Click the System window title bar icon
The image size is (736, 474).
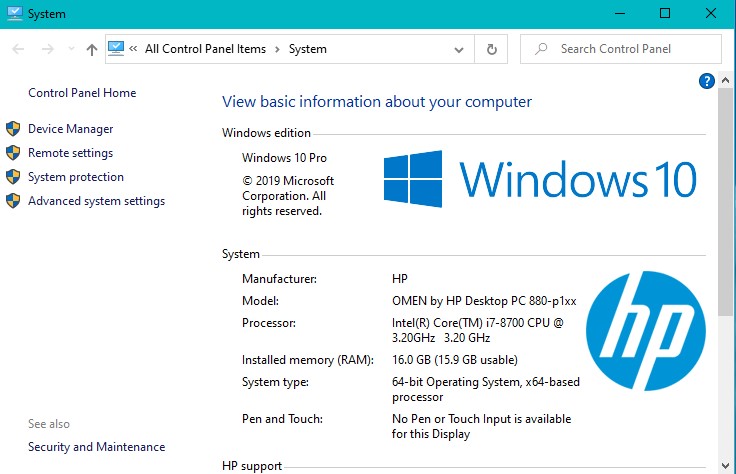tap(15, 14)
